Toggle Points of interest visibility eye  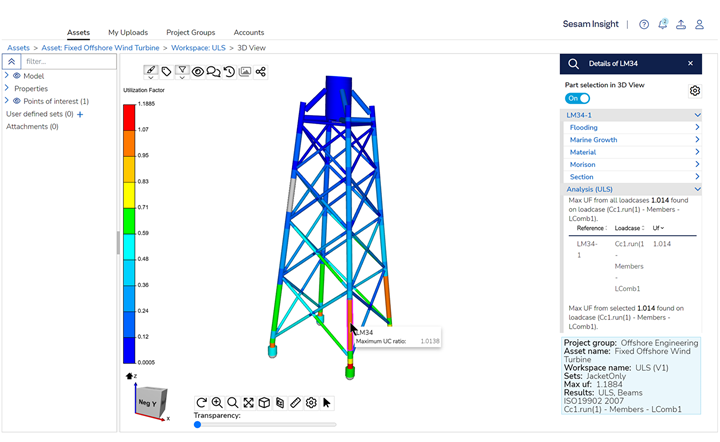(17, 101)
